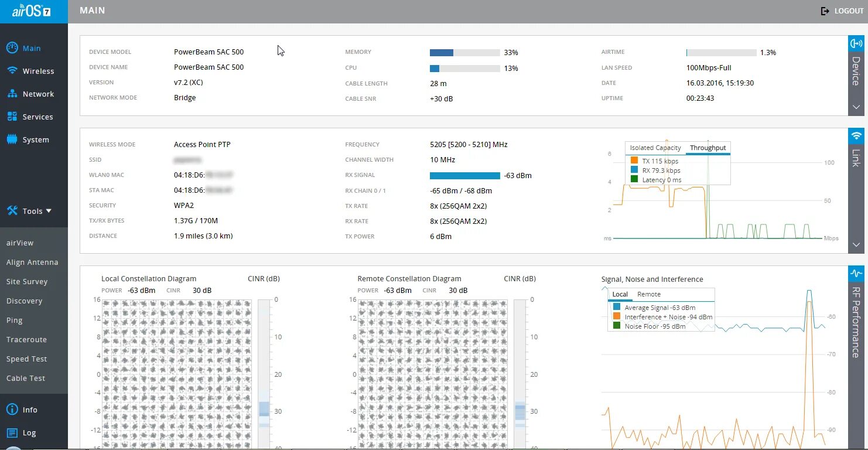The width and height of the screenshot is (868, 450).
Task: Click the green Latency legend swatch
Action: click(x=634, y=179)
